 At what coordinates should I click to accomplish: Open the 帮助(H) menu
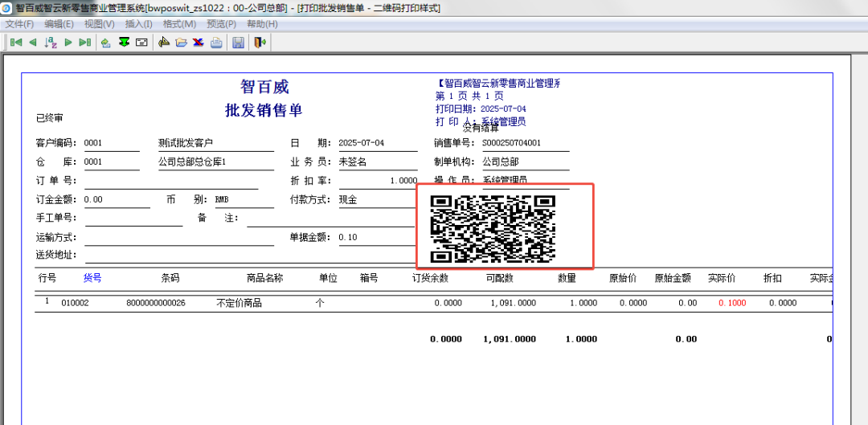pyautogui.click(x=262, y=24)
